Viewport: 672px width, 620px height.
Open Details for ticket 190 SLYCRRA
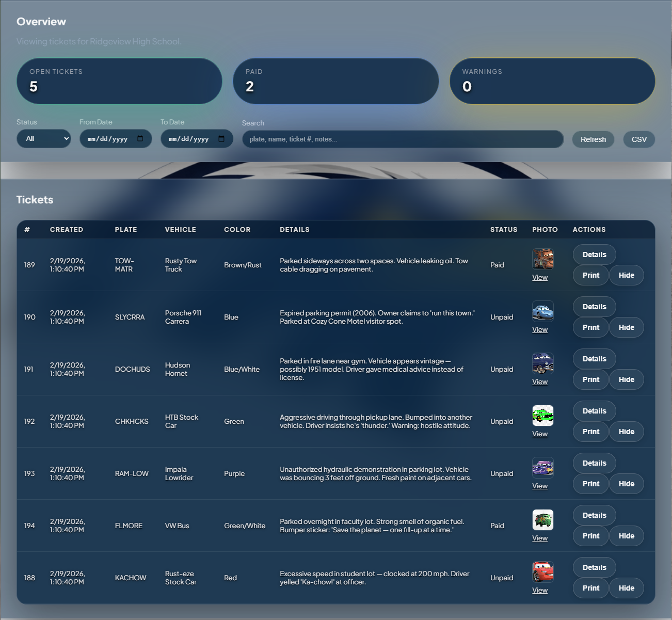pyautogui.click(x=594, y=306)
